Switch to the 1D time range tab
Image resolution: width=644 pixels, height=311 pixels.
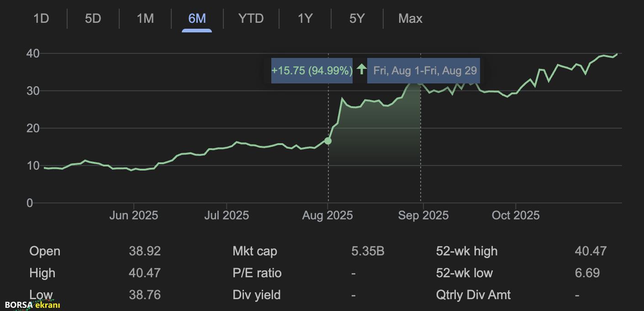41,19
